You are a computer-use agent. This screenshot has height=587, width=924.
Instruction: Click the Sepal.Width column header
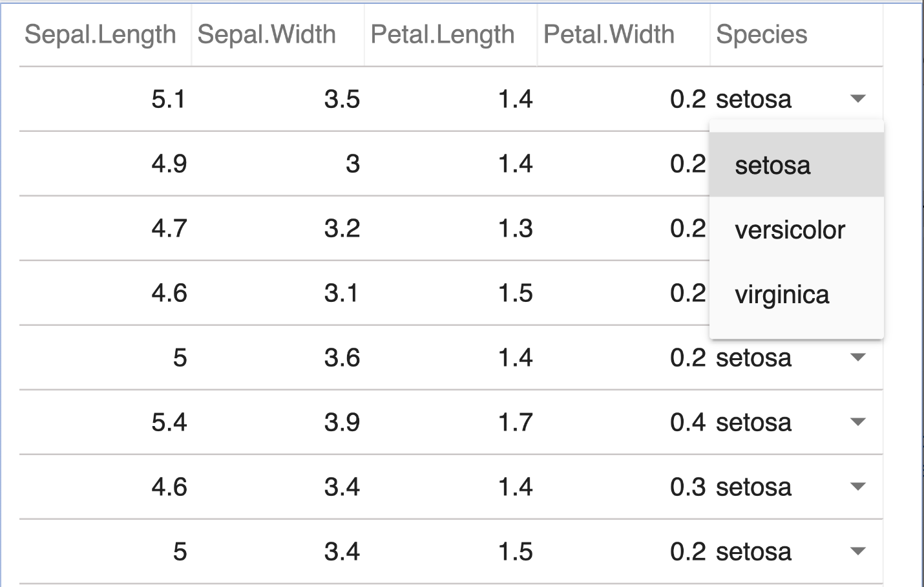[x=267, y=34]
